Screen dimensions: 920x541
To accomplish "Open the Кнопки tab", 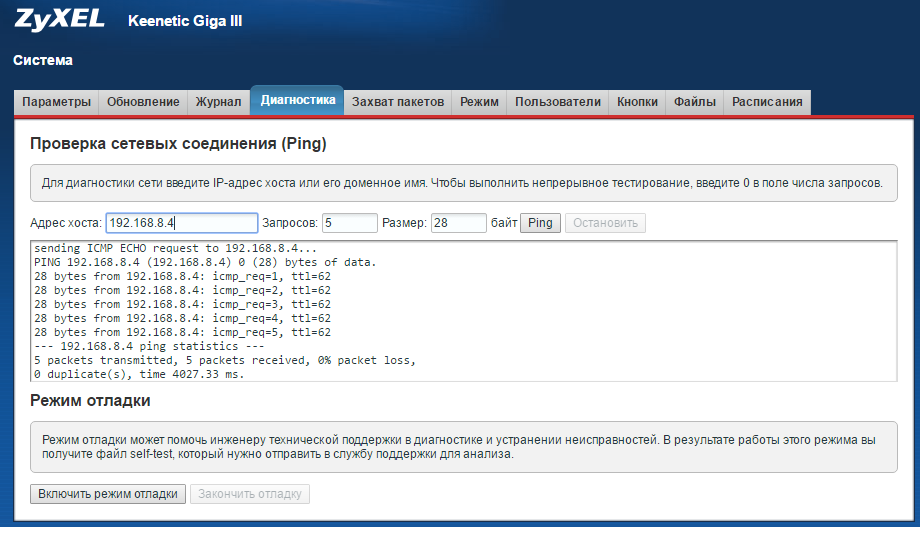I will (637, 102).
